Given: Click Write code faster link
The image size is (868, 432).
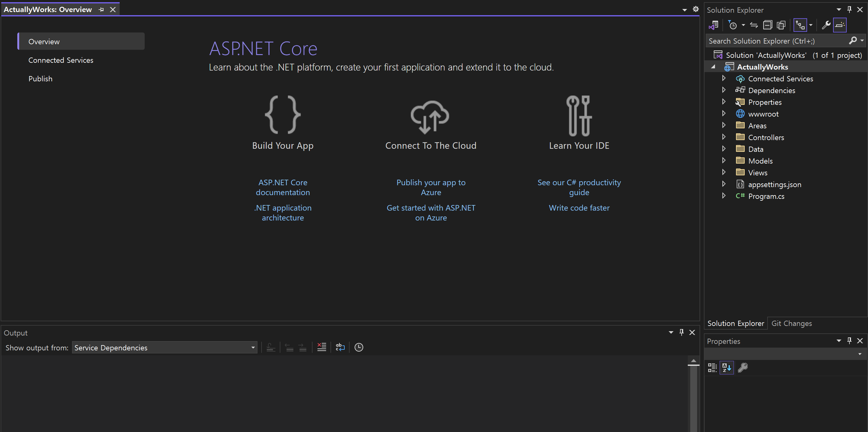Looking at the screenshot, I should pyautogui.click(x=579, y=208).
